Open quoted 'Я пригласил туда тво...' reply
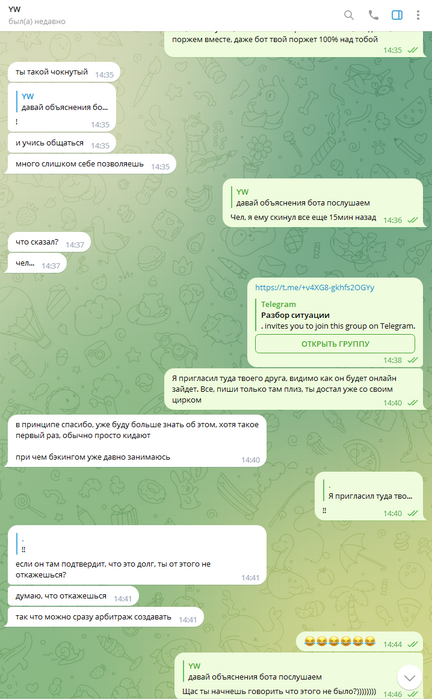Viewport: 432px width, 700px height. 369,491
